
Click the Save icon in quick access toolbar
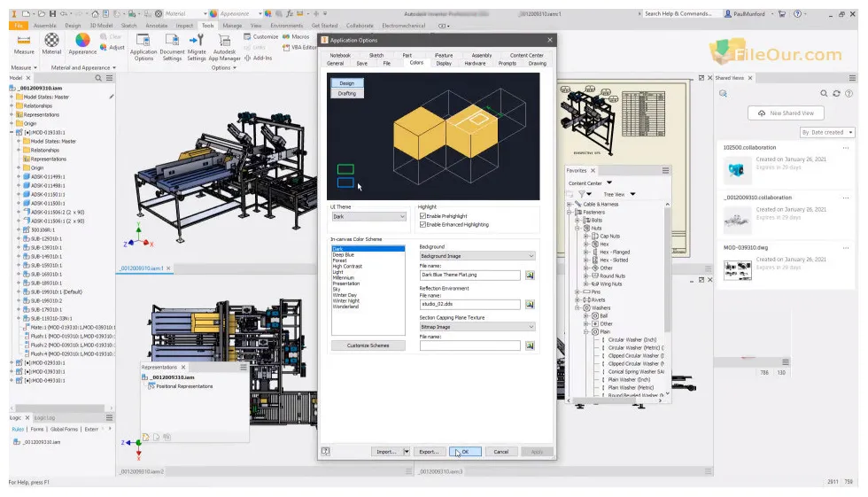[52, 14]
